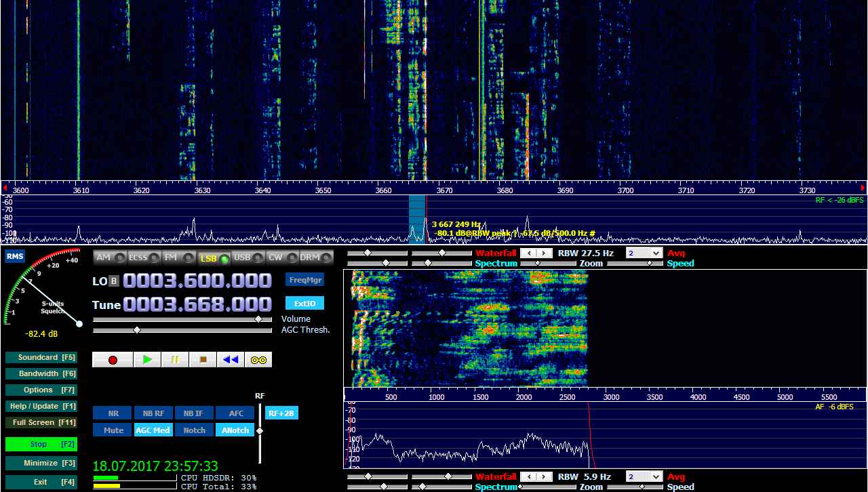Image resolution: width=868 pixels, height=492 pixels.
Task: Open the ExtIO dialog
Action: pos(304,303)
